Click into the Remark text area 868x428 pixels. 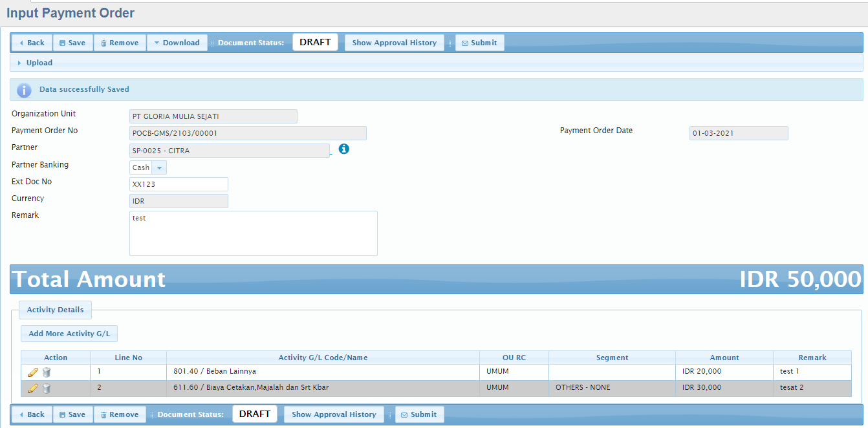pyautogui.click(x=254, y=233)
